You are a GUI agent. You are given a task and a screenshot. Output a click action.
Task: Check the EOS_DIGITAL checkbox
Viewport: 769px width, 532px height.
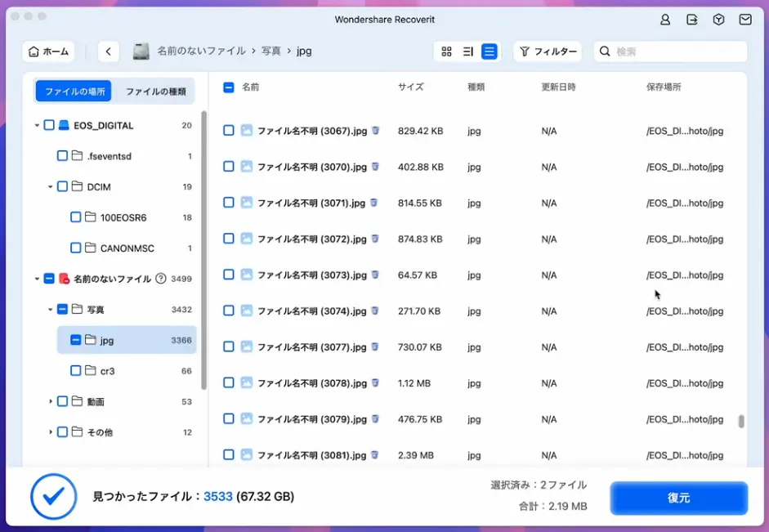[49, 125]
